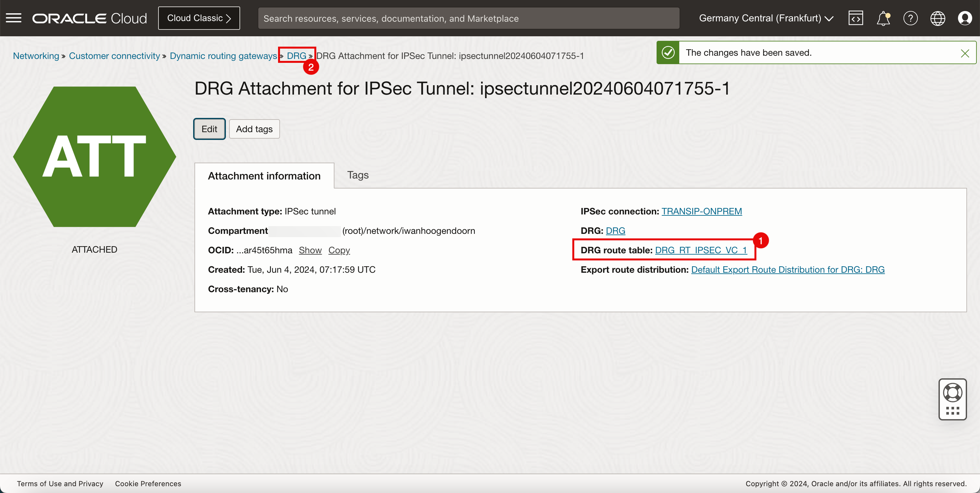Open the notifications bell icon

coord(883,18)
